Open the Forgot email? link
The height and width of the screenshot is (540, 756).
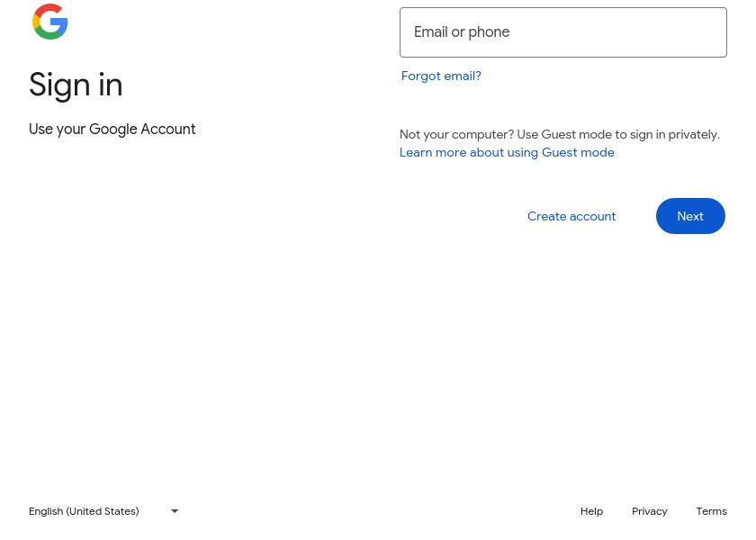pos(441,76)
